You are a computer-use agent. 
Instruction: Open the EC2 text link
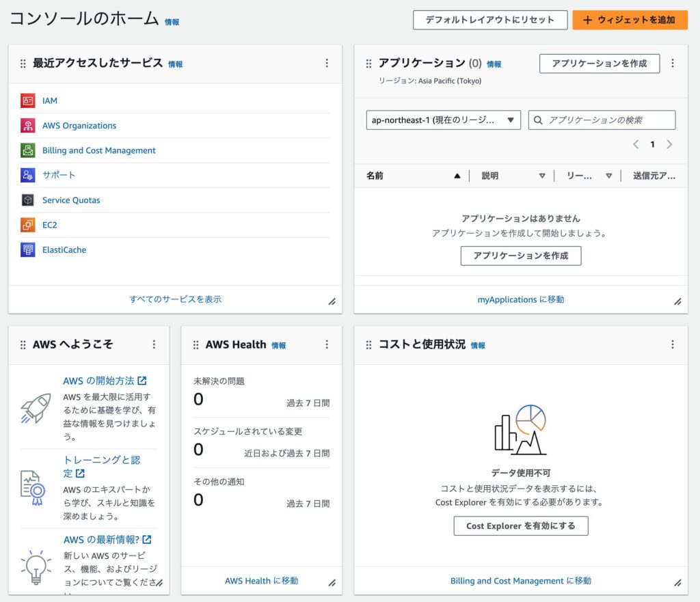tap(49, 225)
